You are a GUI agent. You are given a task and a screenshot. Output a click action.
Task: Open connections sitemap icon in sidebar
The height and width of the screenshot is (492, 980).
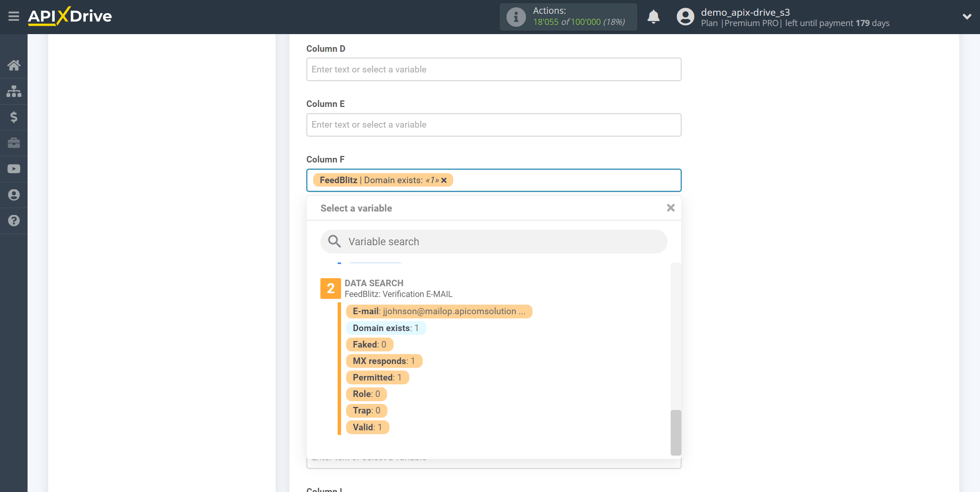(14, 91)
